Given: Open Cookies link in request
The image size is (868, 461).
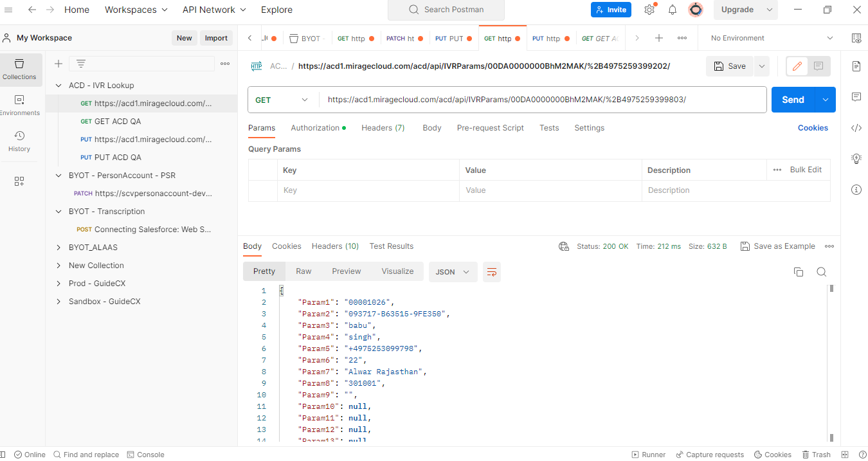Looking at the screenshot, I should tap(813, 128).
